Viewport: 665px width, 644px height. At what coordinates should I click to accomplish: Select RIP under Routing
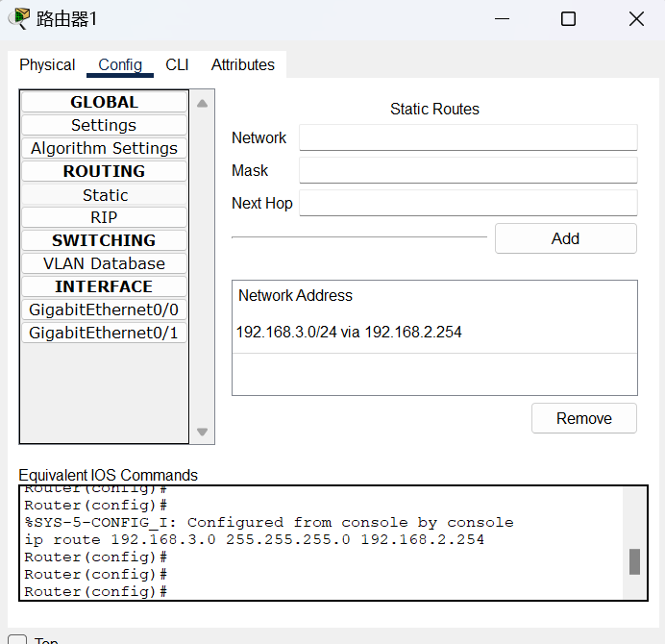(x=104, y=217)
